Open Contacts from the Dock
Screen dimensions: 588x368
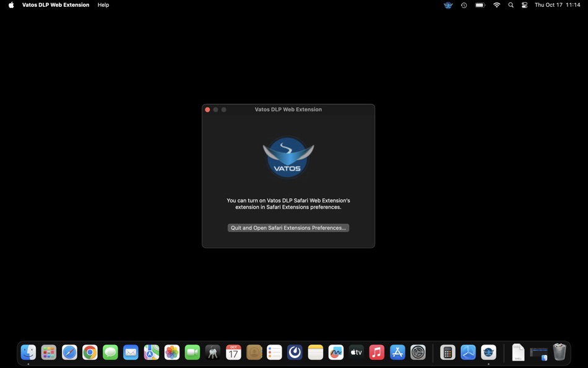254,353
